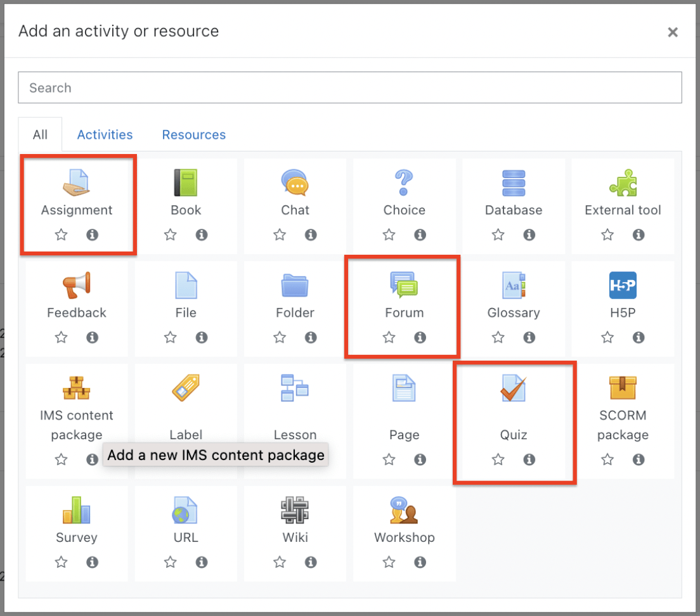Viewport: 700px width, 616px height.
Task: Click inside the Search field
Action: 350,87
